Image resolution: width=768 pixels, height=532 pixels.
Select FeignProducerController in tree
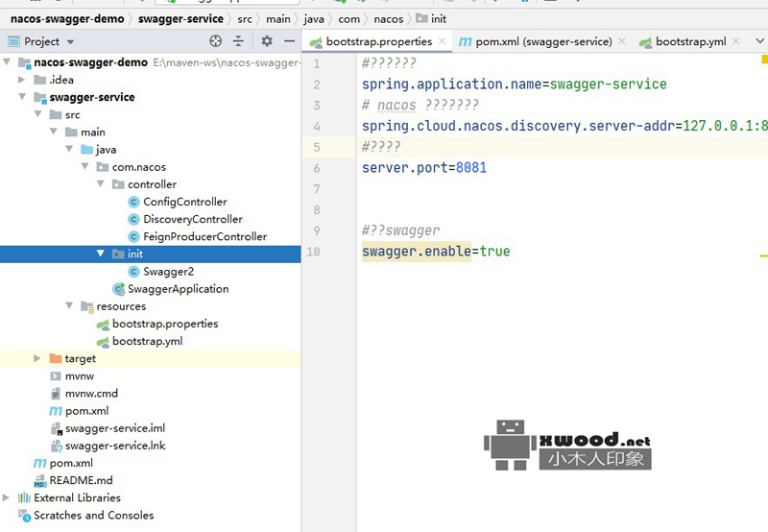pyautogui.click(x=205, y=236)
